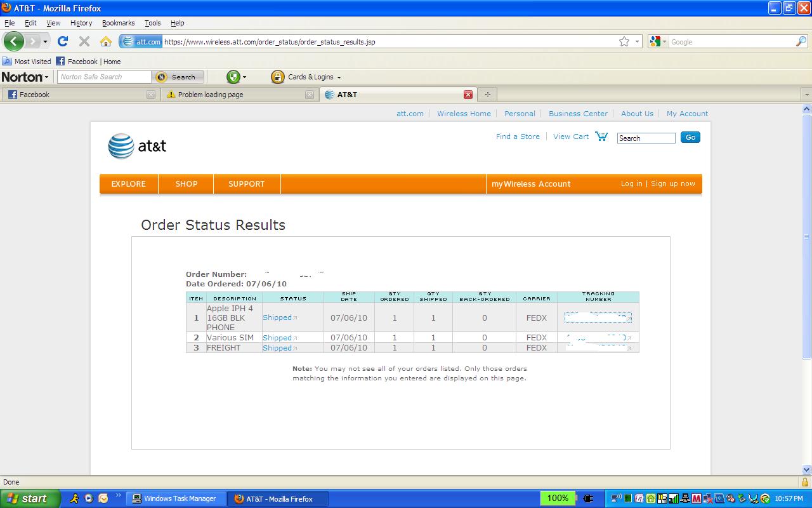
Task: Go to My Account link
Action: [x=687, y=114]
